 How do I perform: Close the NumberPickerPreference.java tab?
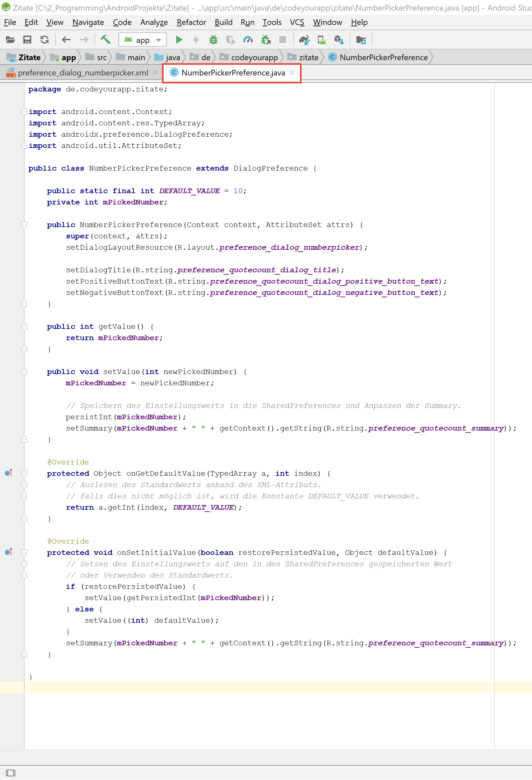pos(292,72)
